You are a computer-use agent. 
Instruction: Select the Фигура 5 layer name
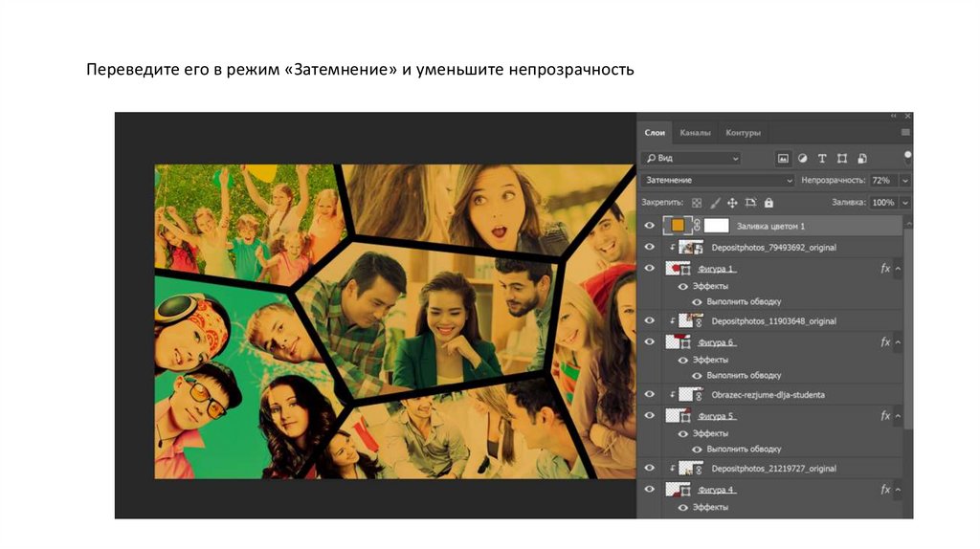point(717,416)
